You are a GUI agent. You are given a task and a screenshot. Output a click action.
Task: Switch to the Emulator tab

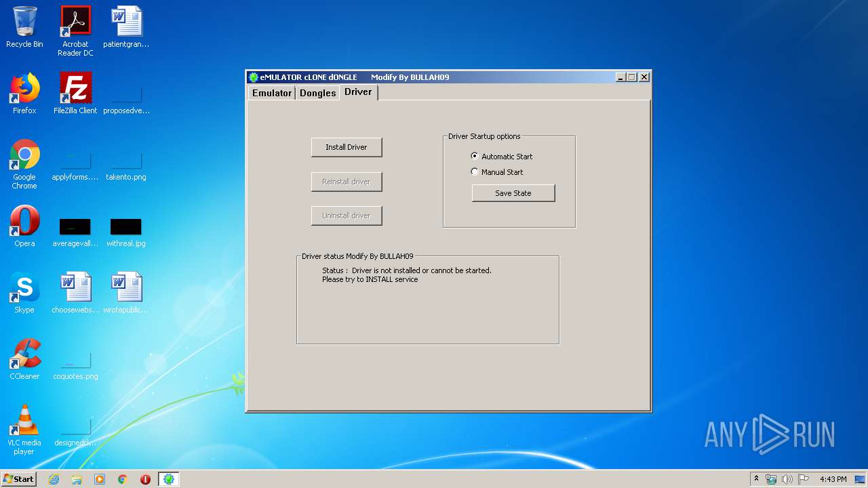point(272,93)
